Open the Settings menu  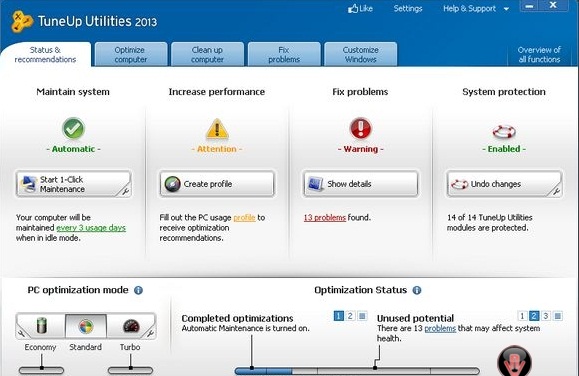tap(408, 8)
